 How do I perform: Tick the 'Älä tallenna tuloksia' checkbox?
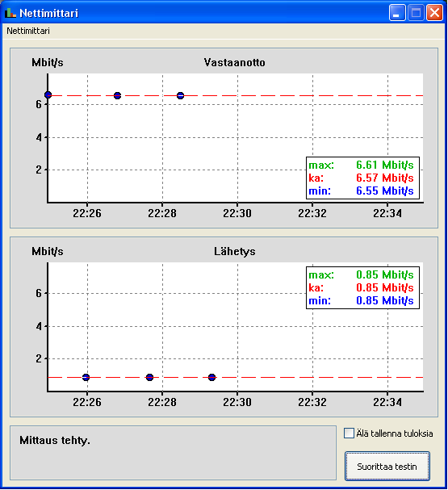click(x=349, y=433)
